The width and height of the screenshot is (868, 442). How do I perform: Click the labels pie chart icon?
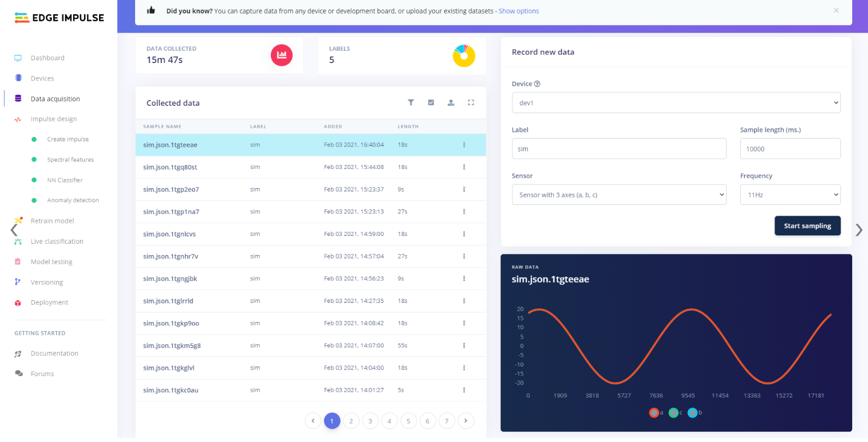(x=464, y=55)
